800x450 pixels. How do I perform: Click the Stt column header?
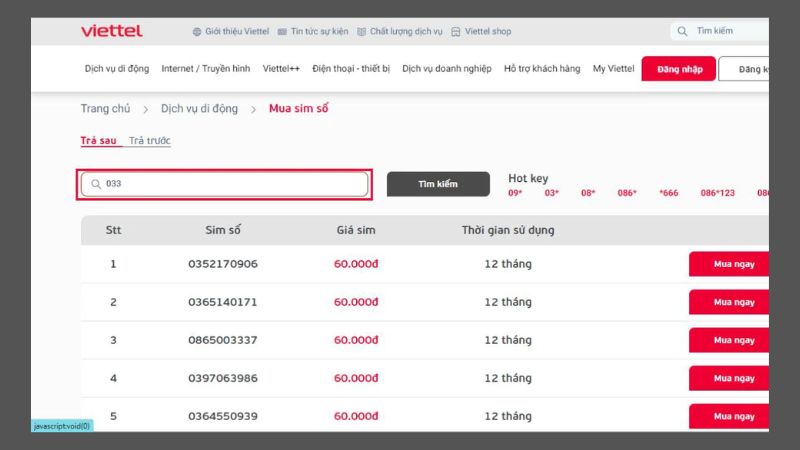pyautogui.click(x=113, y=230)
